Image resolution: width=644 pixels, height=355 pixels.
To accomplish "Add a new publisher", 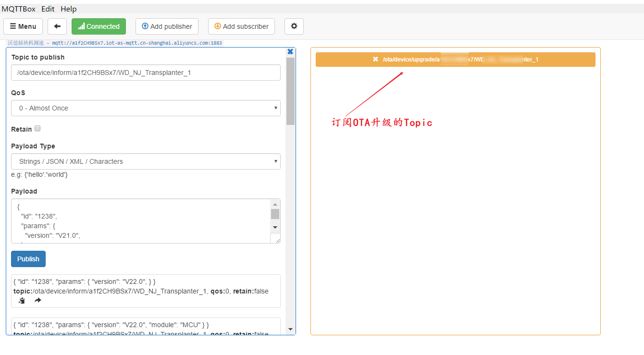I will [167, 26].
